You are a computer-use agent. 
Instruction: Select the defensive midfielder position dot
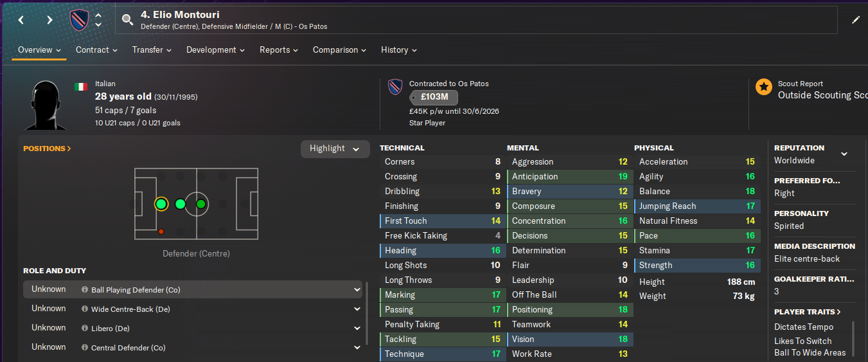coord(181,204)
